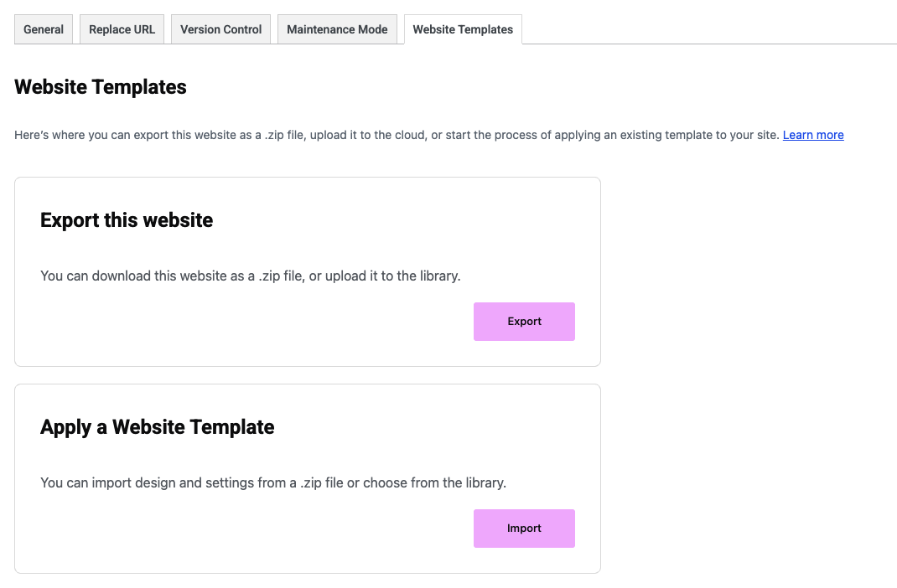The width and height of the screenshot is (897, 588).
Task: Click the "You can import design" description
Action: coord(273,482)
